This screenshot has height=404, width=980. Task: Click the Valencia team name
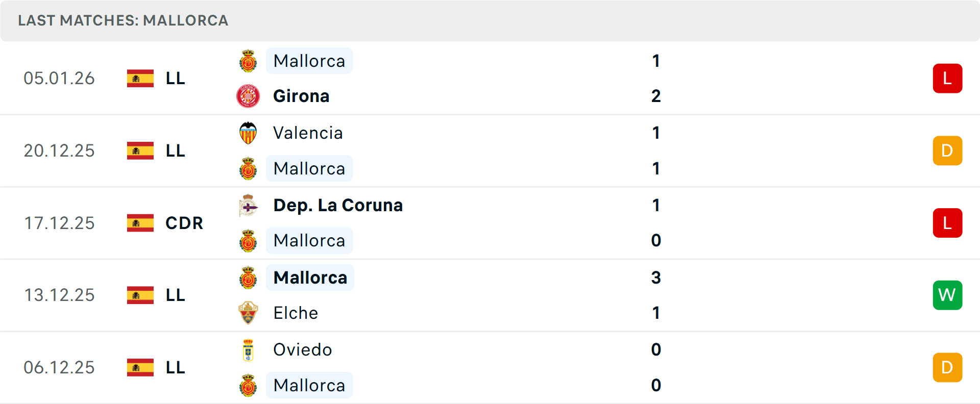(x=308, y=133)
